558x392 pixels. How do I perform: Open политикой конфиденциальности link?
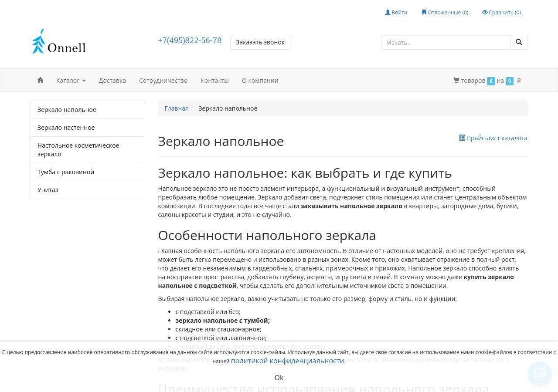[x=288, y=361]
